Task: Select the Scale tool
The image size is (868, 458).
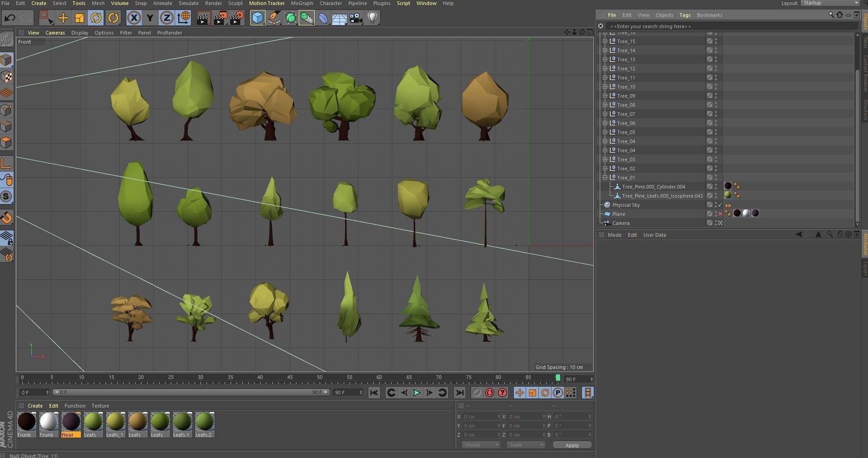Action: 79,18
